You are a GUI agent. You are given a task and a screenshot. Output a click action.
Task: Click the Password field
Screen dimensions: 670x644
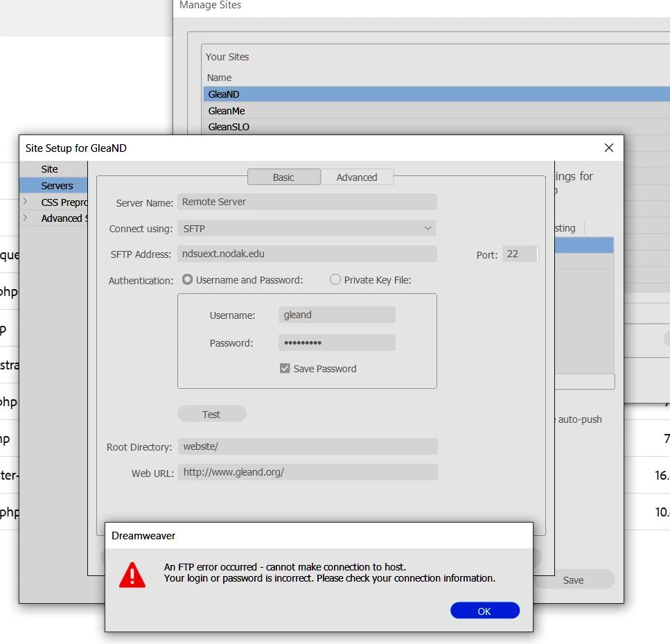(x=337, y=342)
